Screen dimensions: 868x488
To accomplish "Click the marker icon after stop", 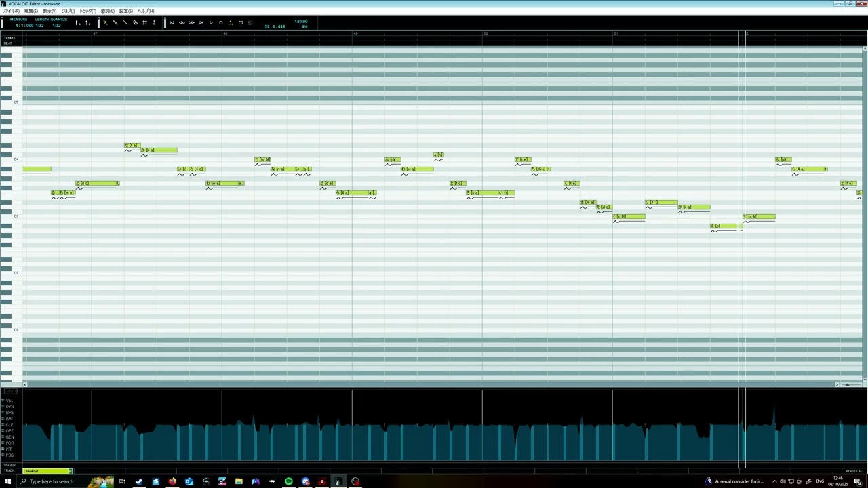I will 231,22.
